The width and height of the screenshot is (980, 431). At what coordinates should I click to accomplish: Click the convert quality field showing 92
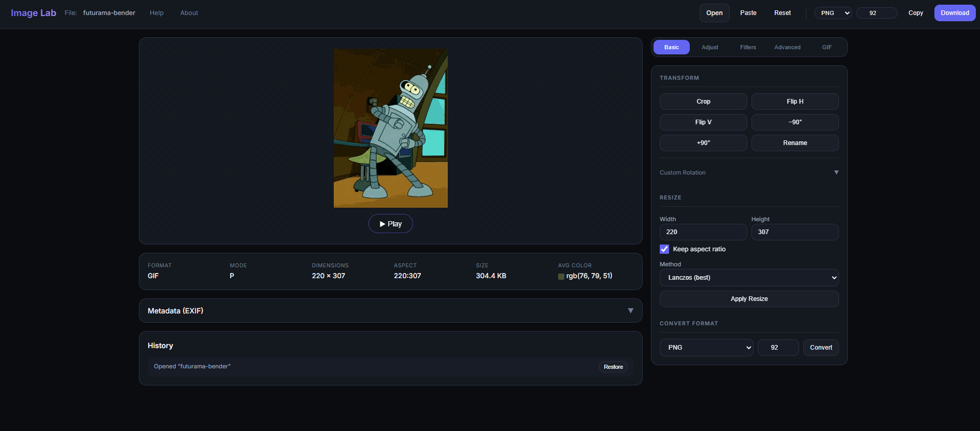click(x=778, y=348)
